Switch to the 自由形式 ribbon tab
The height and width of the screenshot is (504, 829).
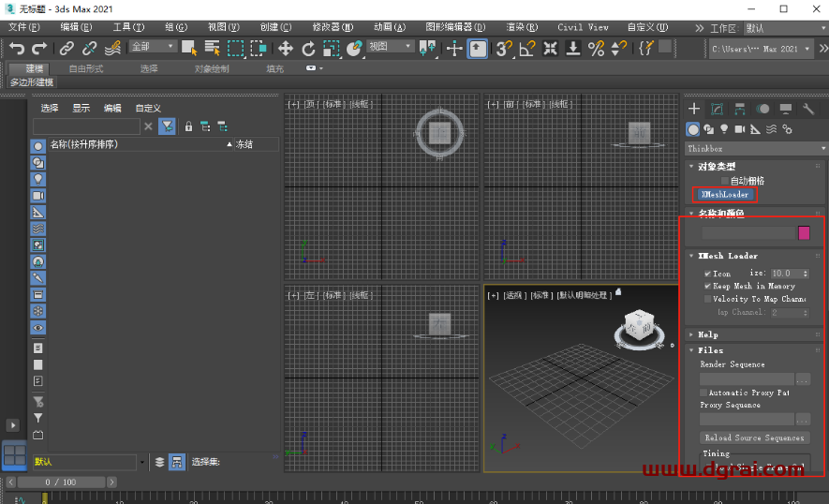86,68
